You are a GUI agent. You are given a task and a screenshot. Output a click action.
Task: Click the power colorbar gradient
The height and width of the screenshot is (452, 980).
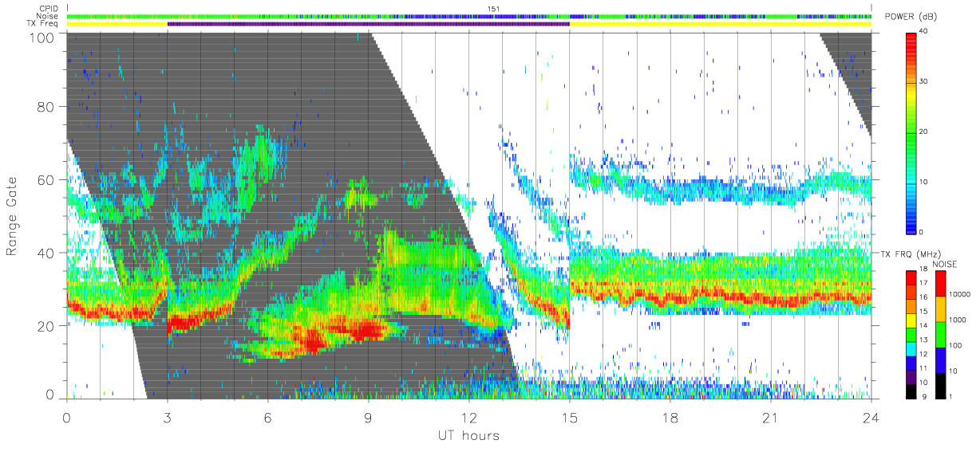pyautogui.click(x=912, y=132)
